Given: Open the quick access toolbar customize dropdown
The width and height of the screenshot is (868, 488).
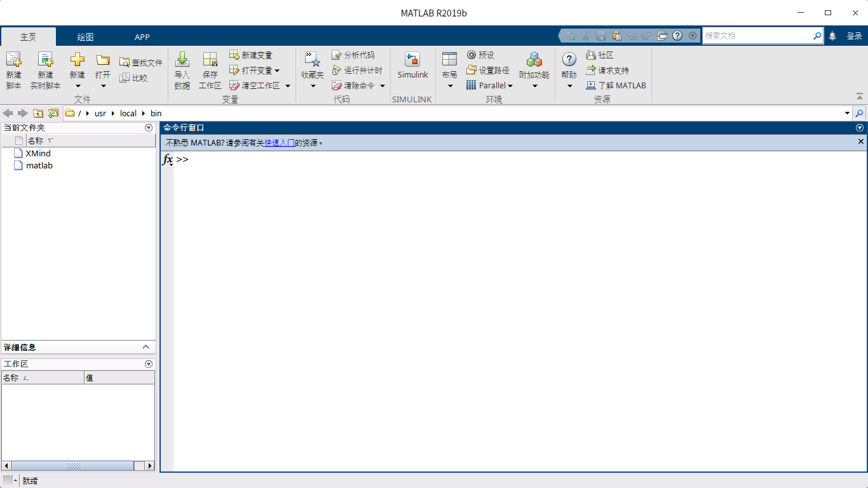Looking at the screenshot, I should point(693,36).
